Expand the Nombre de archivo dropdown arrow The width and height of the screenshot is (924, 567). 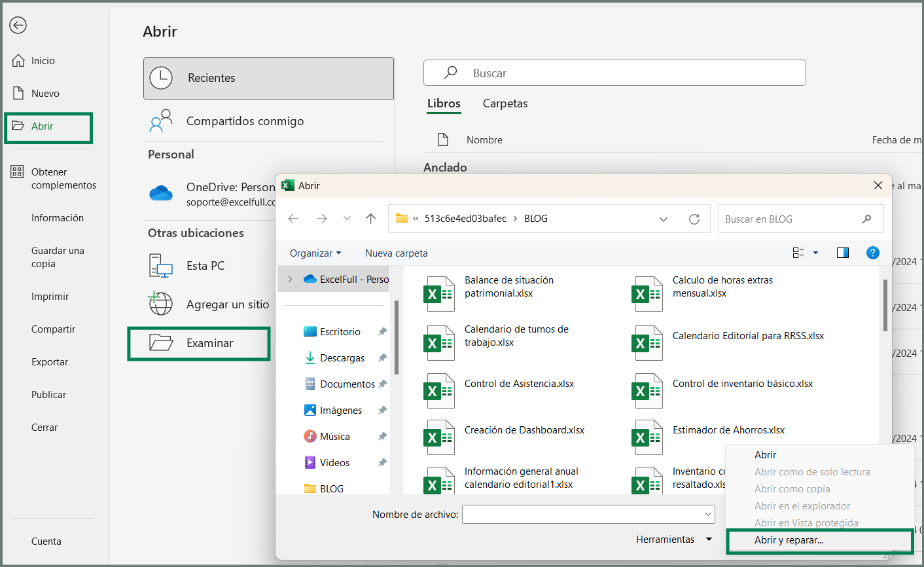[708, 515]
